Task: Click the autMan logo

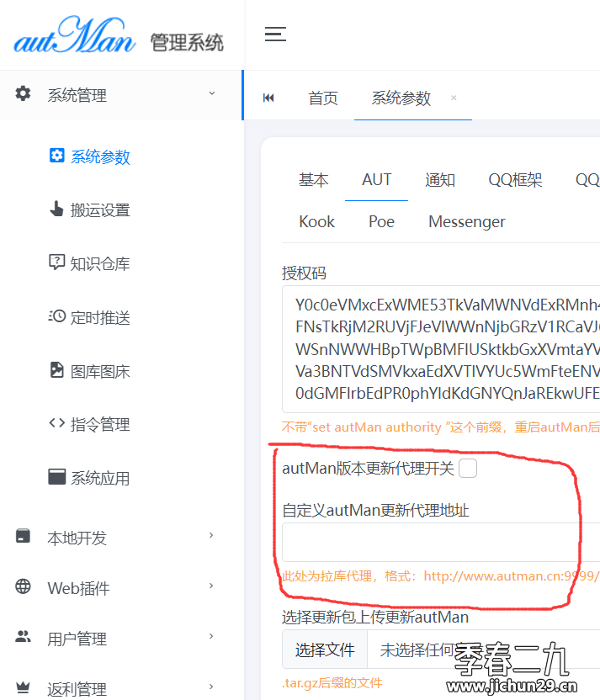Action: coord(75,34)
